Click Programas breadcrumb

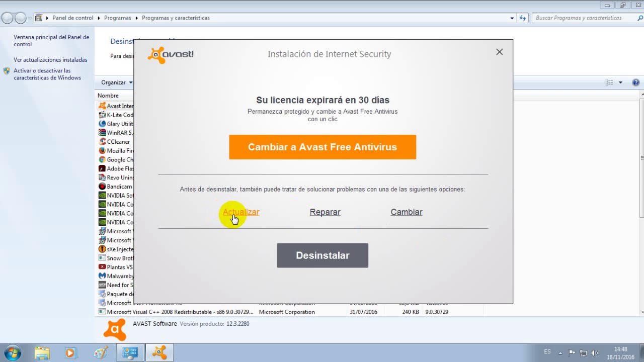coord(117,18)
